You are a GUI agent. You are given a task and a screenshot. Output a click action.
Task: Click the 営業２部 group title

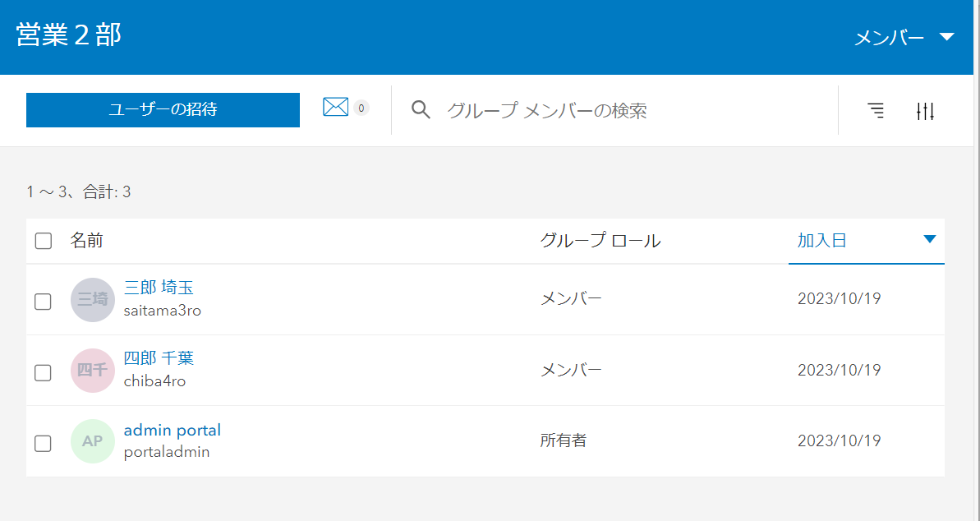pyautogui.click(x=69, y=35)
